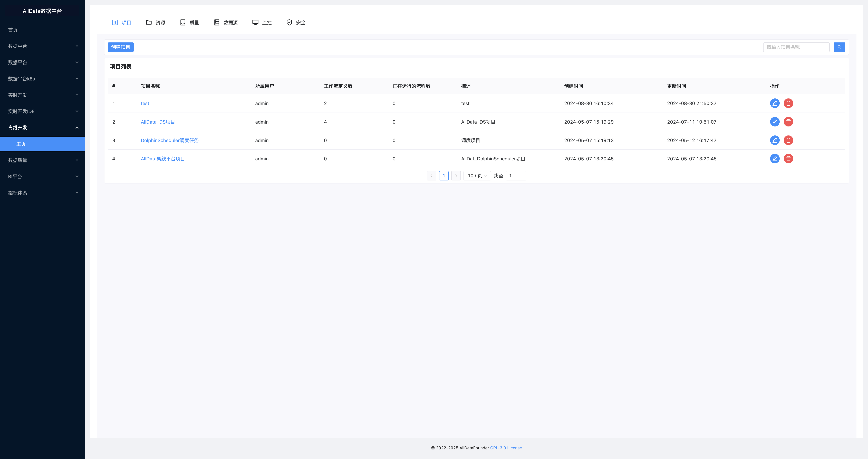Image resolution: width=868 pixels, height=459 pixels.
Task: Open the 项目 tab
Action: pyautogui.click(x=121, y=23)
